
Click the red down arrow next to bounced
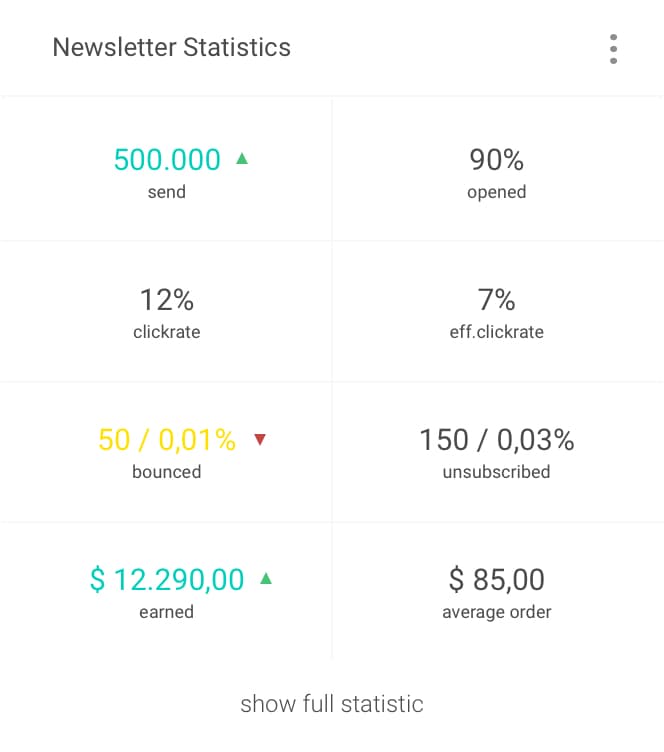click(x=260, y=439)
